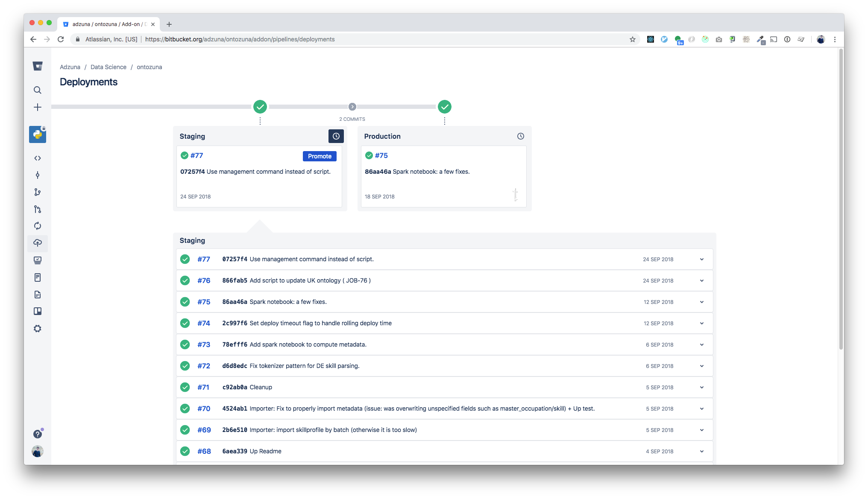The image size is (868, 499).
Task: Toggle Staging history clock button
Action: pyautogui.click(x=336, y=136)
